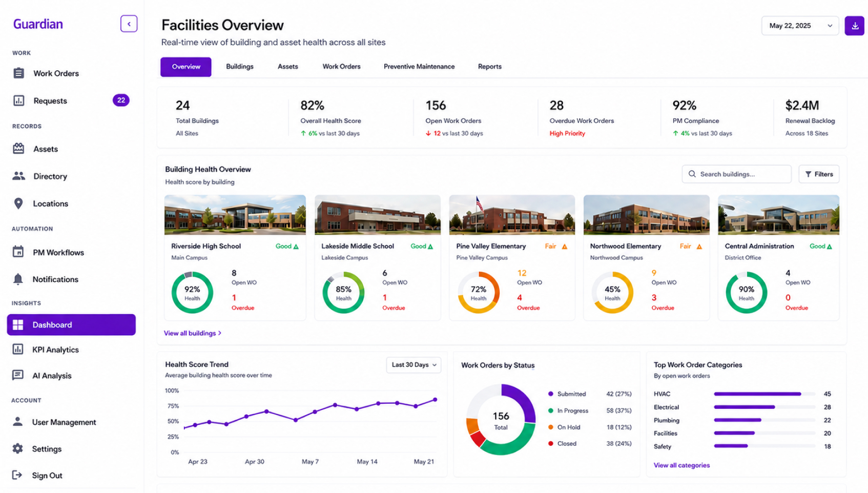868x493 pixels.
Task: Open the Last 30 Days range dropdown
Action: (x=414, y=365)
